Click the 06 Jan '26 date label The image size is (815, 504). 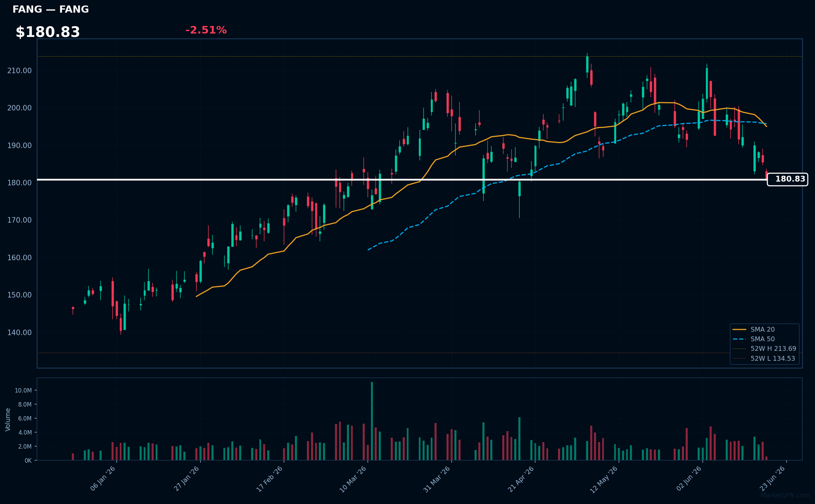pyautogui.click(x=103, y=479)
